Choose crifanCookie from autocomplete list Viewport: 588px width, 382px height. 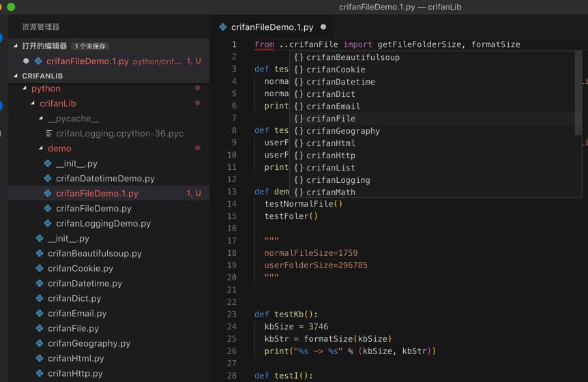pyautogui.click(x=432, y=70)
